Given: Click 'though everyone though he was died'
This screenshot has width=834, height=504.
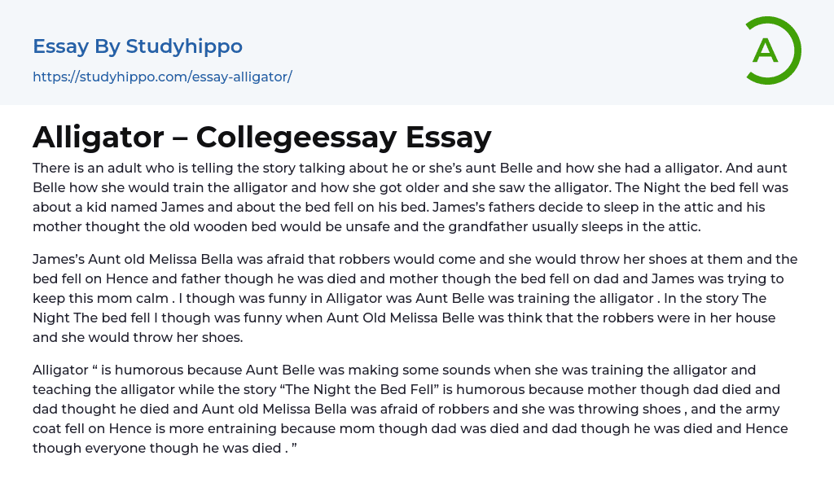Looking at the screenshot, I should (x=159, y=449).
